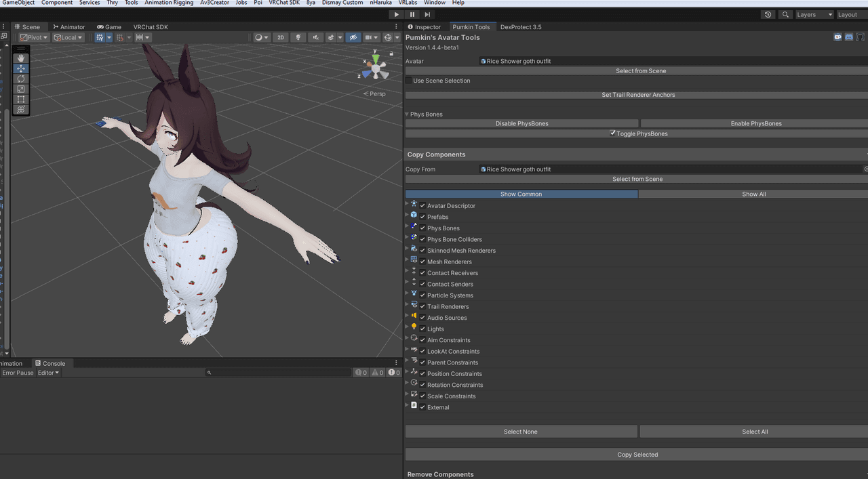Image resolution: width=868 pixels, height=479 pixels.
Task: Uncheck Avatar Descriptor component
Action: (x=422, y=206)
